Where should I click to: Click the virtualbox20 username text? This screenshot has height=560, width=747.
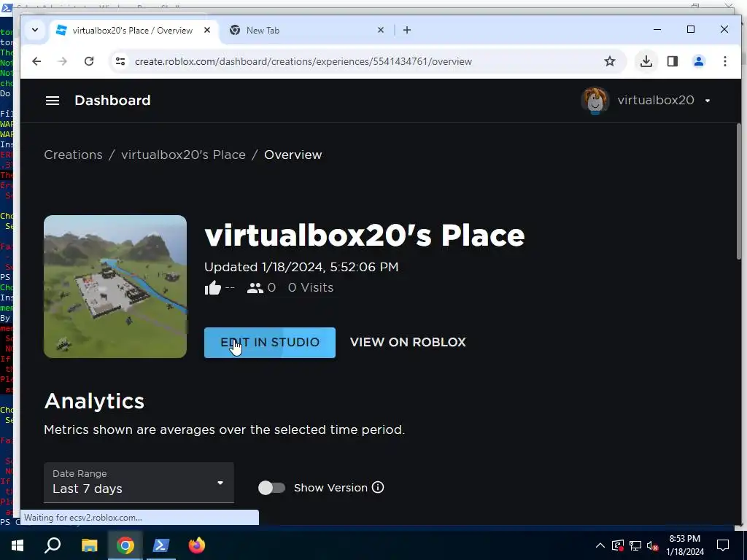click(656, 101)
